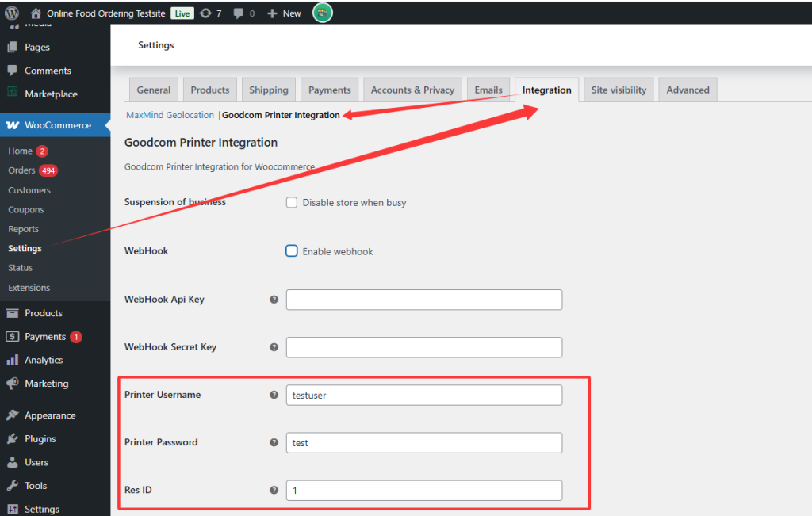Screen dimensions: 812x516
Task: Open WooCommerce Orders submenu item
Action: pos(21,170)
